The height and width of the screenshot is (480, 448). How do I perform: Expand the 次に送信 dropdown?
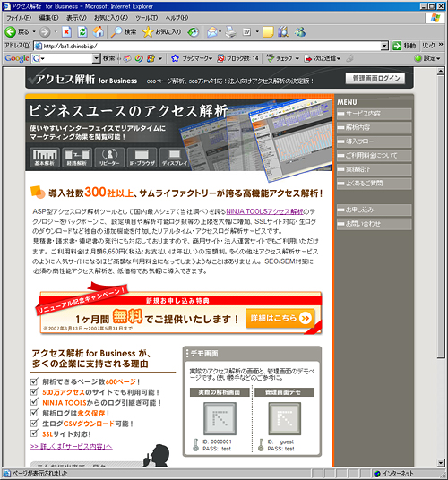click(339, 58)
